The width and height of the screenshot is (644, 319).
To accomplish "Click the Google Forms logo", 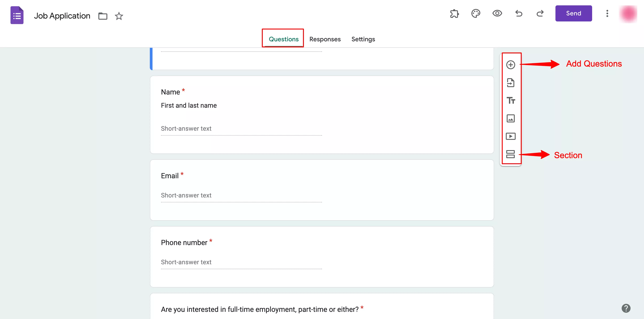I will click(17, 15).
